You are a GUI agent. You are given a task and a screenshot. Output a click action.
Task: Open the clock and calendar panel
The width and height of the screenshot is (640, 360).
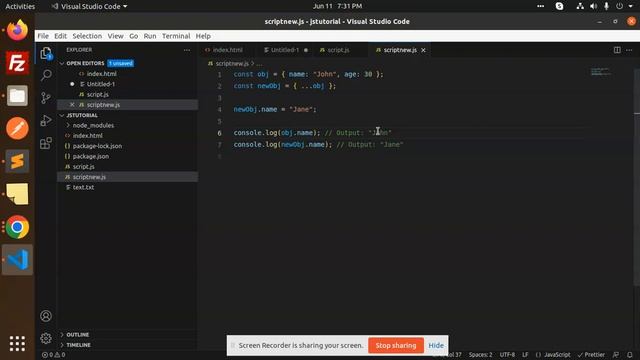point(337,6)
